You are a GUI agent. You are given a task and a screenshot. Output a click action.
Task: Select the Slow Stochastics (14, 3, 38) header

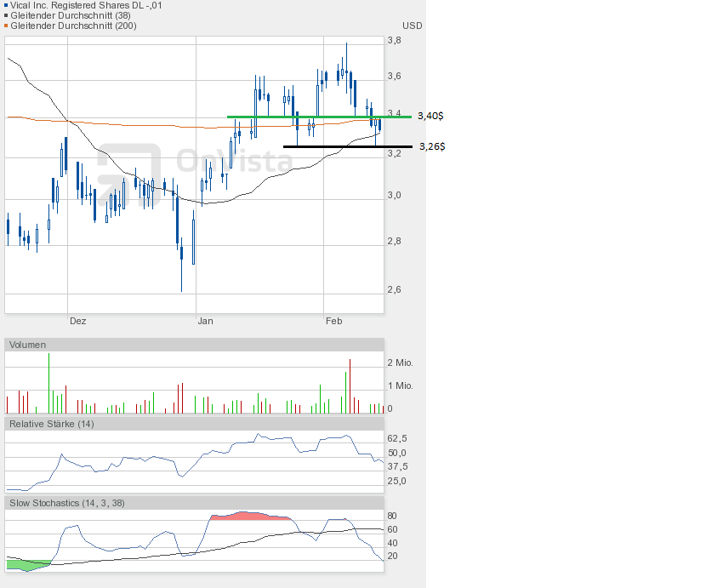tap(67, 503)
